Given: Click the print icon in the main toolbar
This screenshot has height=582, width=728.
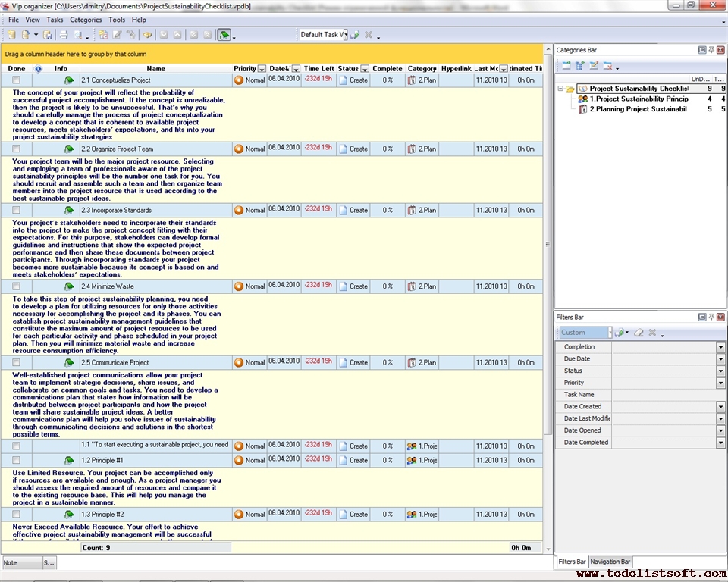Looking at the screenshot, I should coord(64,35).
